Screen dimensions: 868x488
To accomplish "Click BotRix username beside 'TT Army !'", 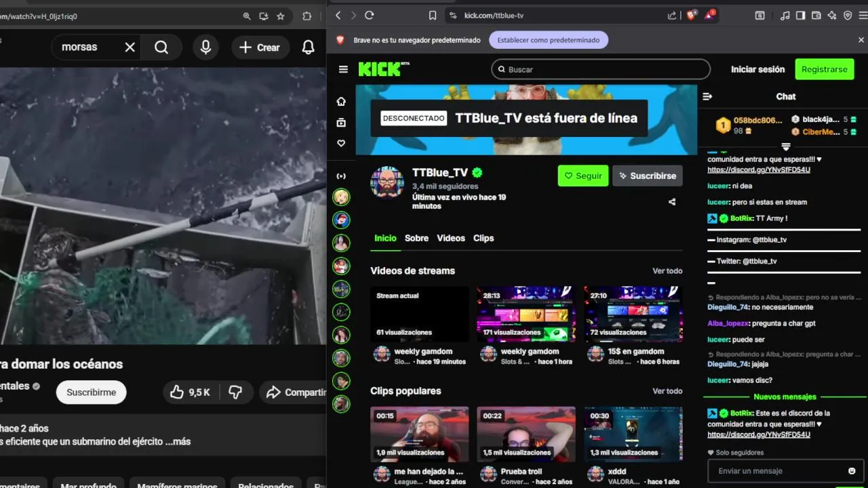I will [741, 218].
